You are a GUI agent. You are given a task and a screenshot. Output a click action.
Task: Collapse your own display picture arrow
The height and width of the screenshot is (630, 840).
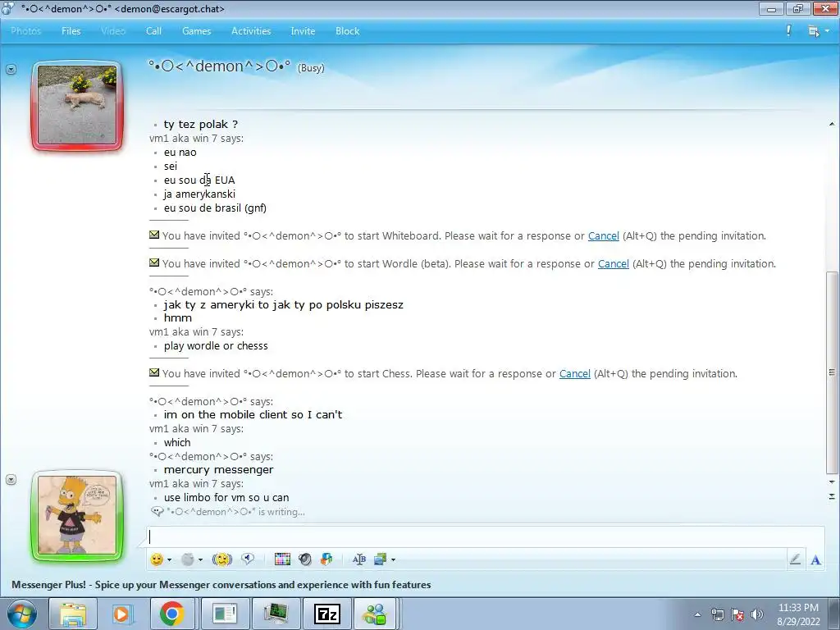click(x=11, y=479)
